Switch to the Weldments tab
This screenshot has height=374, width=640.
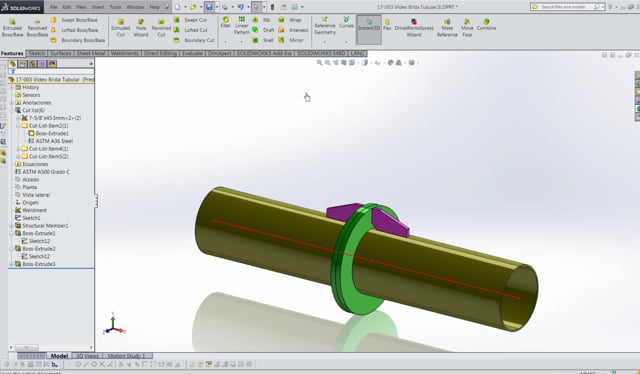[124, 53]
